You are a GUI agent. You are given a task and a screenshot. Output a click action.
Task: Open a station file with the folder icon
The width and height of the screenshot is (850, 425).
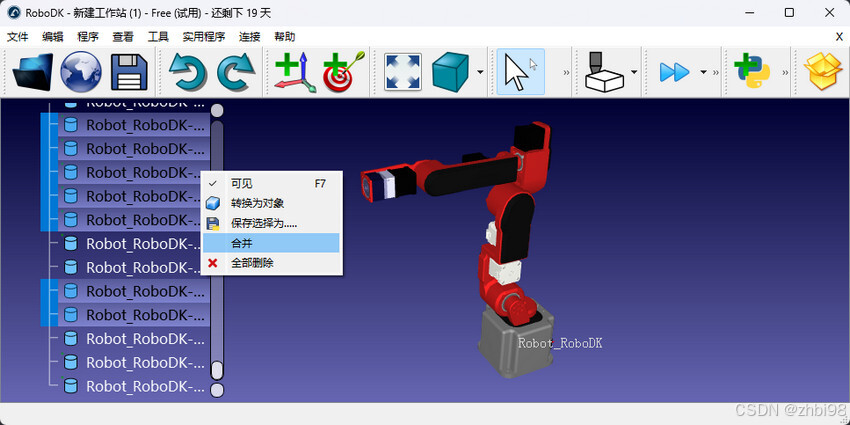(x=33, y=72)
